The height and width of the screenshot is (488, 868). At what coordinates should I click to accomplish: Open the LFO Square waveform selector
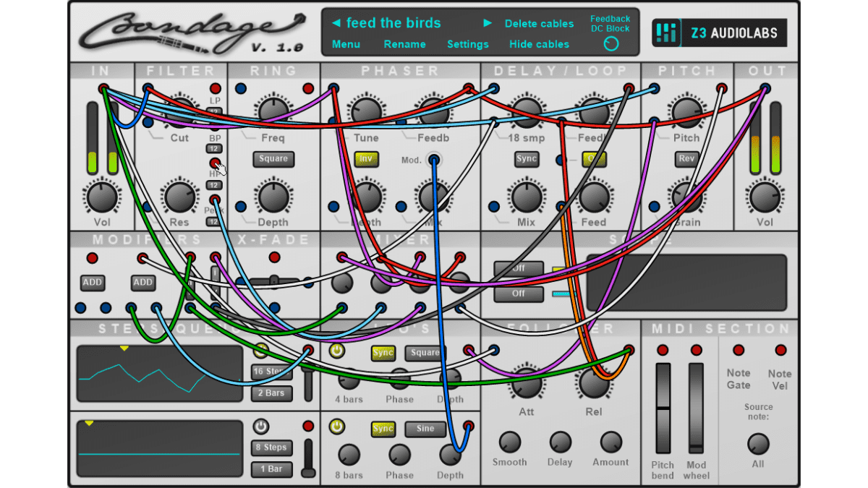425,353
